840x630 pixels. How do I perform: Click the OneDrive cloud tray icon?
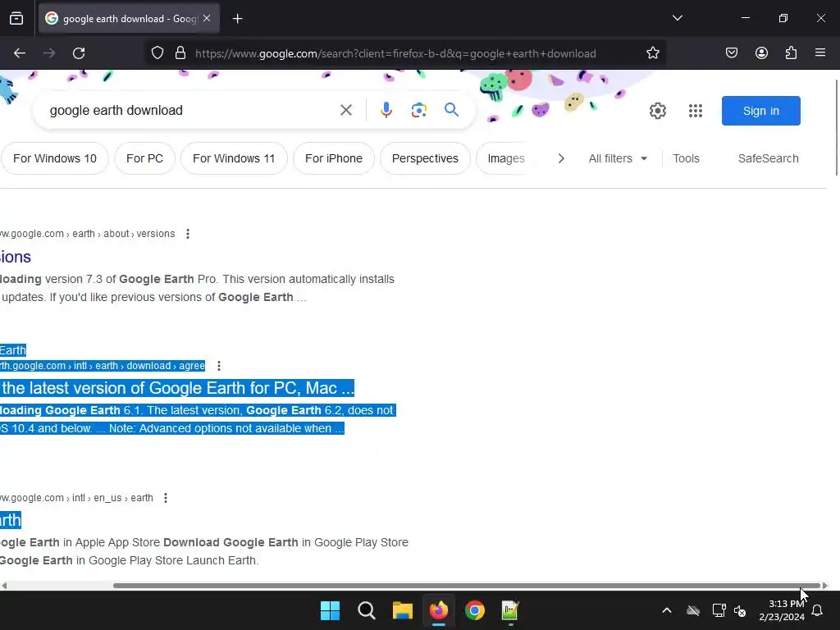[693, 610]
